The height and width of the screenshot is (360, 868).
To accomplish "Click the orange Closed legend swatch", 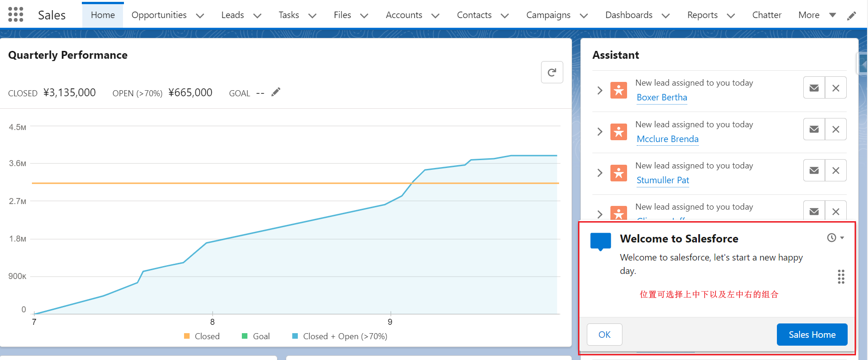I will click(187, 336).
